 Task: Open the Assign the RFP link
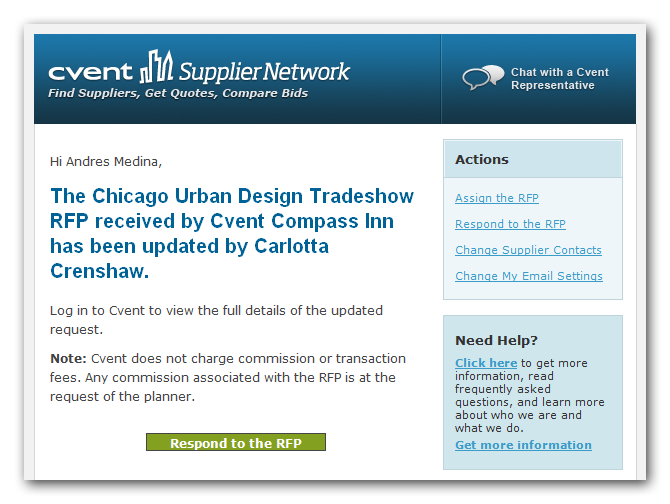coord(497,198)
